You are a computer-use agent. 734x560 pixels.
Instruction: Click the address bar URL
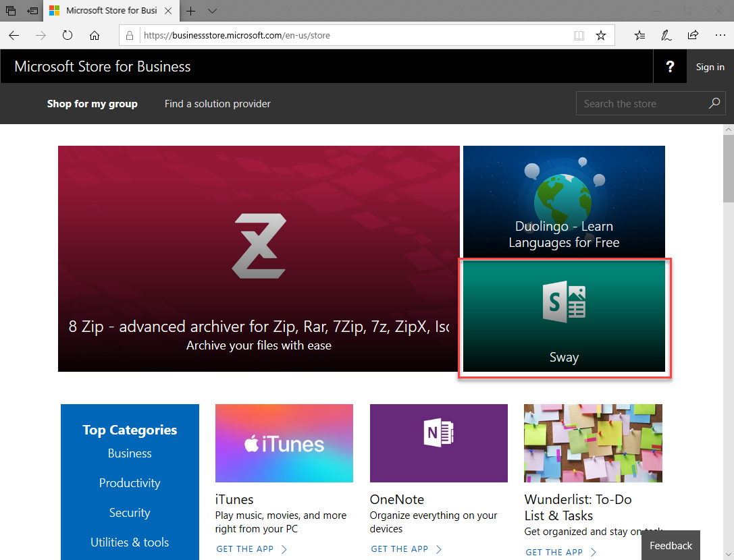pyautogui.click(x=237, y=36)
